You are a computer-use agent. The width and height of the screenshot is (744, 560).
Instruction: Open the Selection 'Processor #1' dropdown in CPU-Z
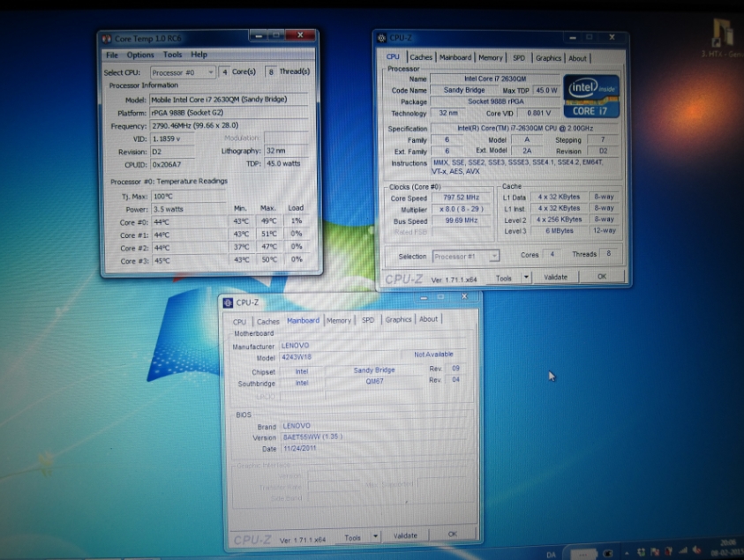(466, 256)
